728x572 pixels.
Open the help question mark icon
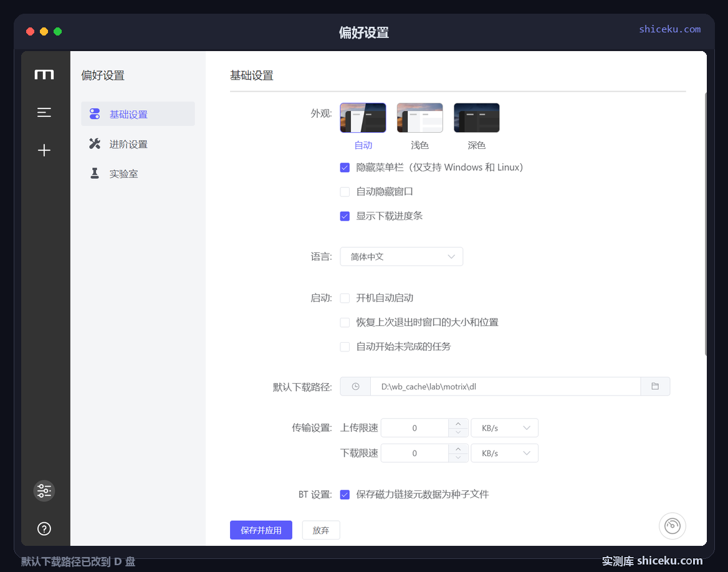click(x=44, y=528)
